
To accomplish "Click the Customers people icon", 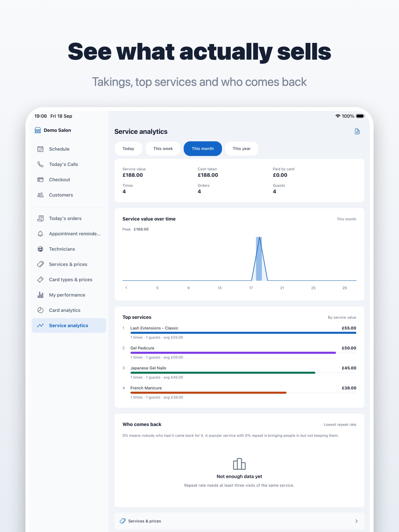I will point(41,195).
